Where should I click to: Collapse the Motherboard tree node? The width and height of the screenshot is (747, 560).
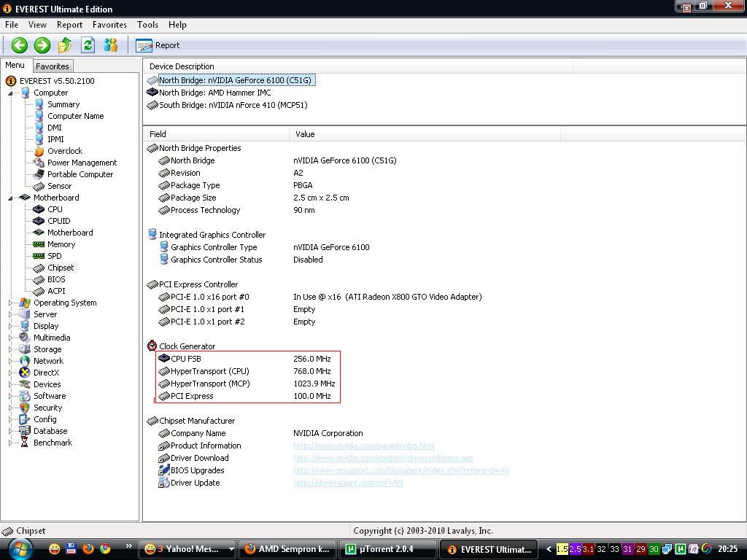pyautogui.click(x=10, y=198)
